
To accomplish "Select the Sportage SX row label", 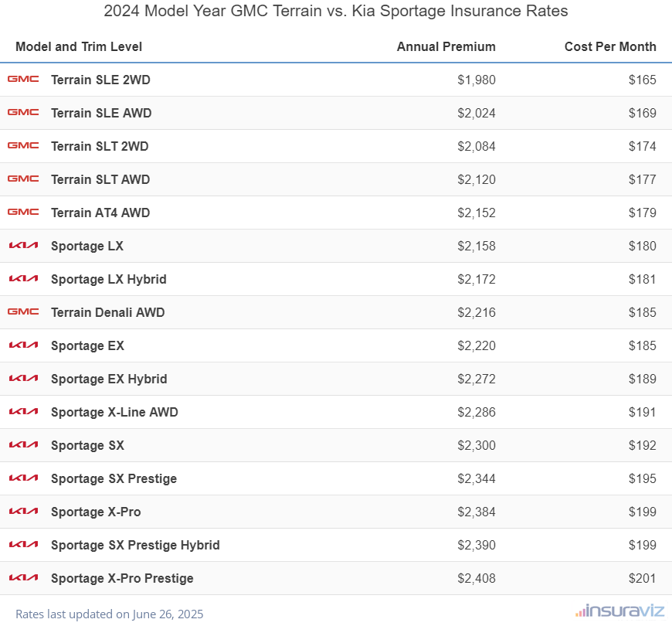I will 87,445.
